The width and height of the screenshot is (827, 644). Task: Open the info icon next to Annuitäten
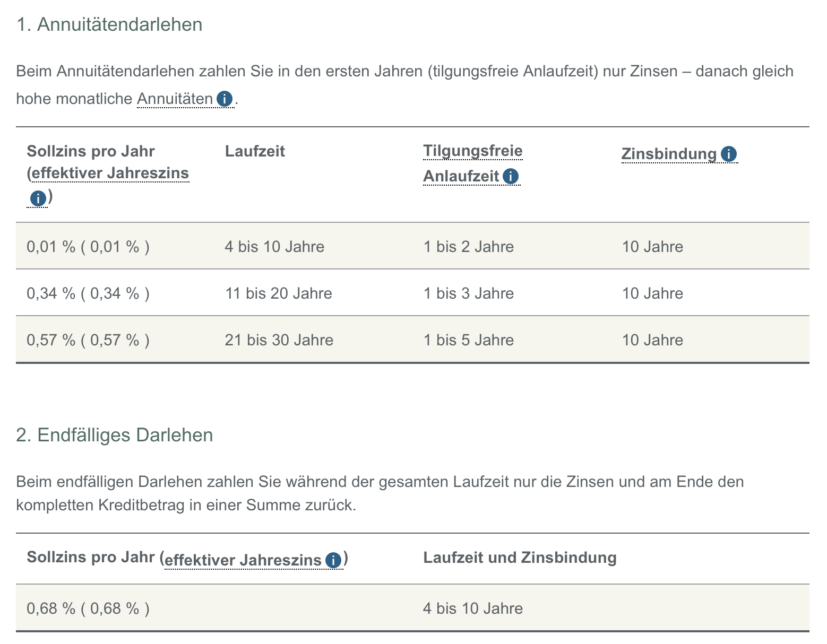pos(225,98)
